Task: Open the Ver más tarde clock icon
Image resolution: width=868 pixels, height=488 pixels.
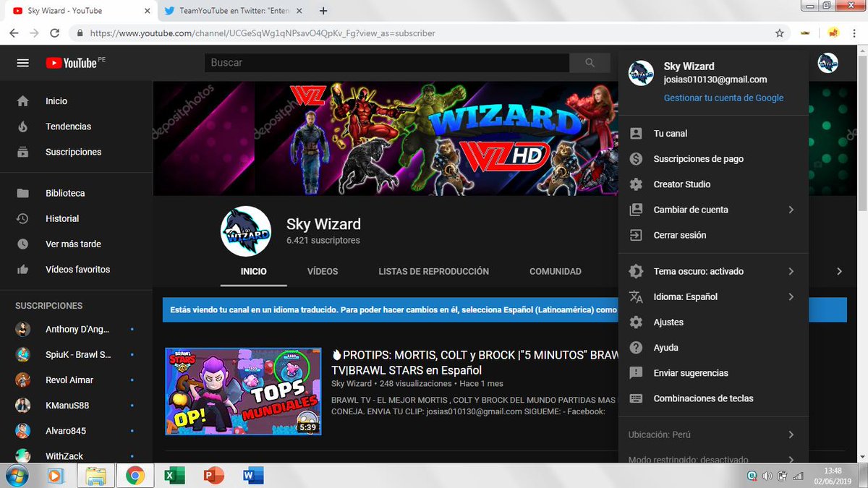Action: (23, 244)
